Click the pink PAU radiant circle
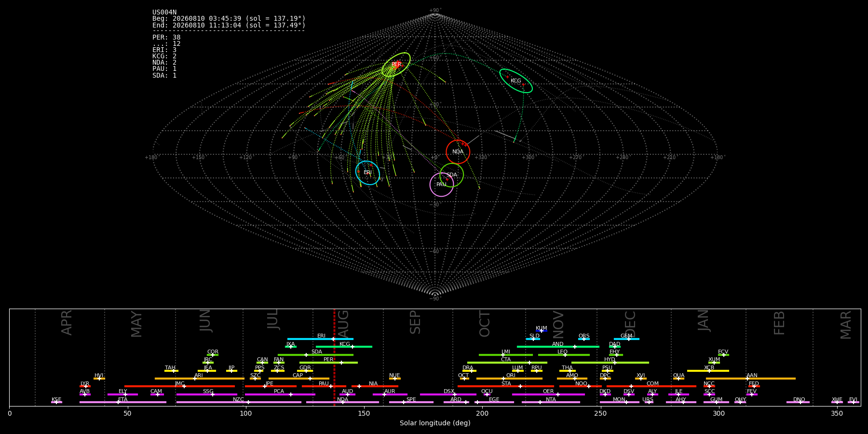The height and width of the screenshot is (434, 868). click(x=442, y=185)
